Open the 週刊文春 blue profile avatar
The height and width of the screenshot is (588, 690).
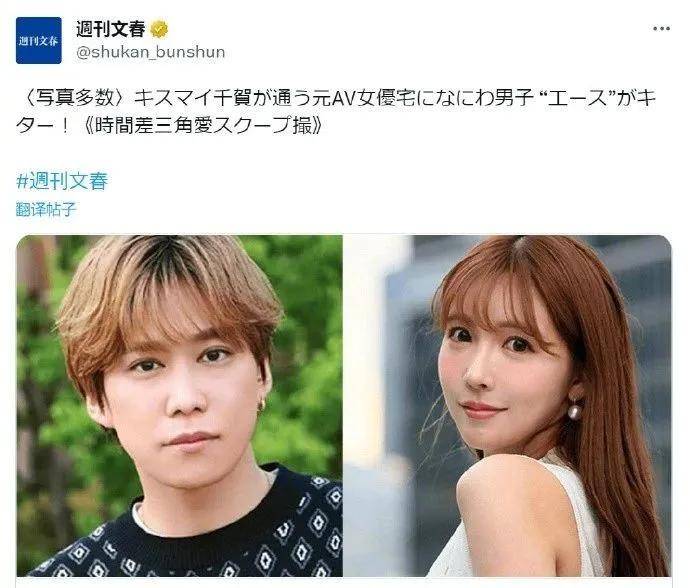[39, 40]
